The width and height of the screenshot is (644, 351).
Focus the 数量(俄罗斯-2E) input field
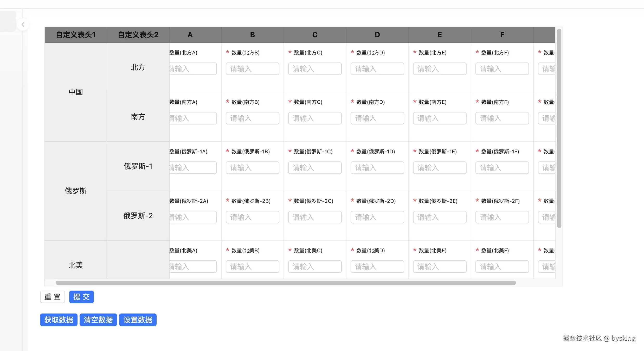440,217
